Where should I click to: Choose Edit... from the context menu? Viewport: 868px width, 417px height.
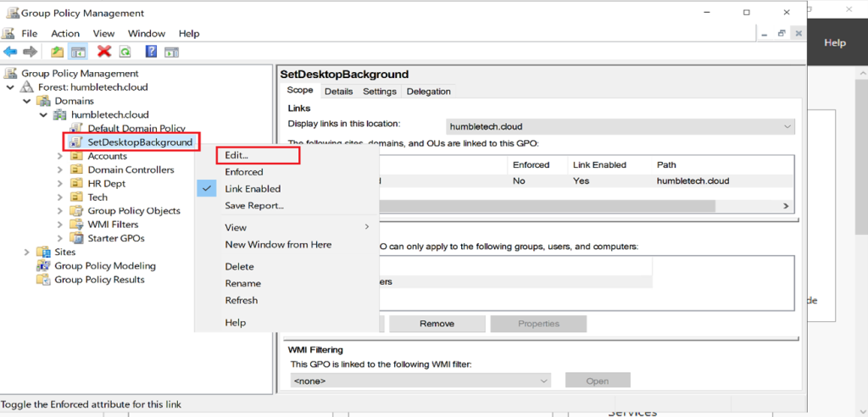tap(236, 155)
